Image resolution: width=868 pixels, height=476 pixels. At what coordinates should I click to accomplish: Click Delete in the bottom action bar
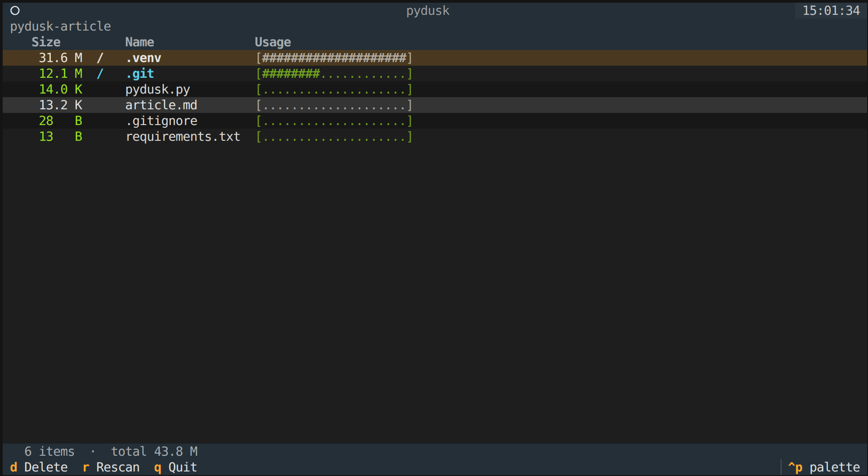[46, 467]
